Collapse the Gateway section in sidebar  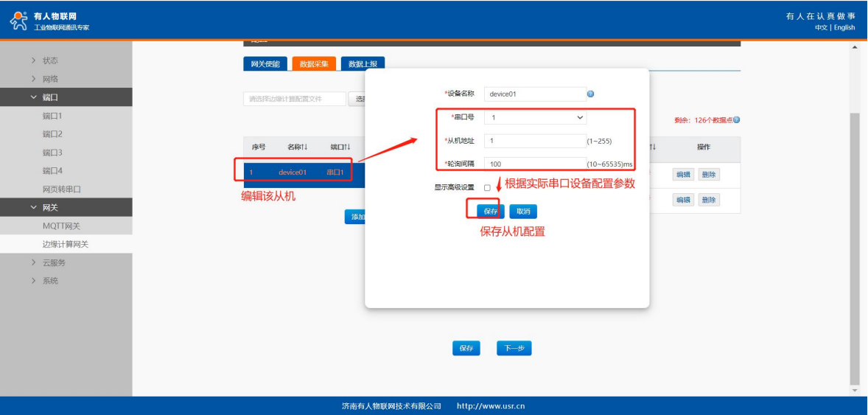click(50, 208)
